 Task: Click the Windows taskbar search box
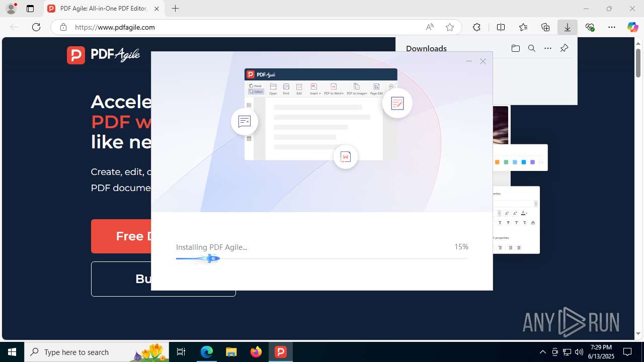coord(97,352)
